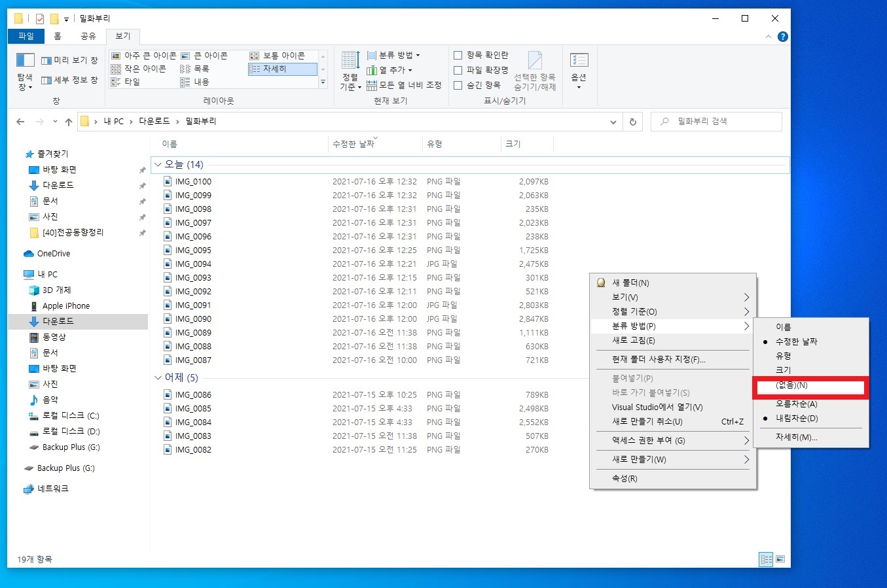Enable the 파일 확장명 checkbox

click(458, 70)
